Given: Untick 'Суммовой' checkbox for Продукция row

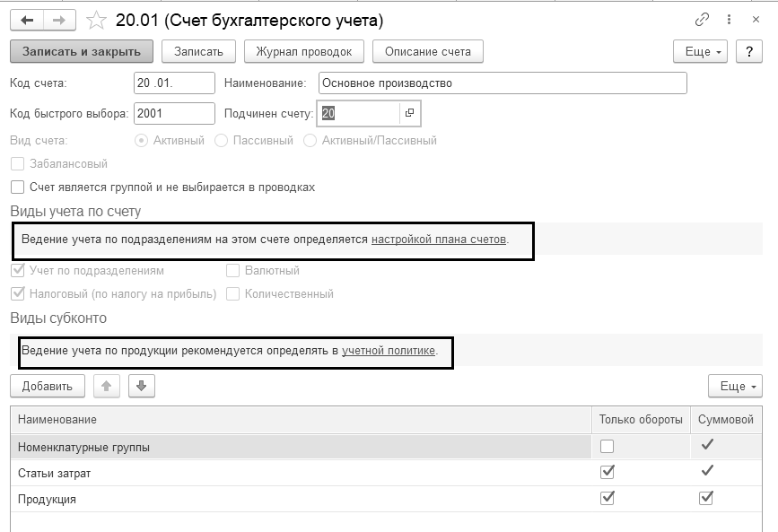Looking at the screenshot, I should pyautogui.click(x=706, y=498).
